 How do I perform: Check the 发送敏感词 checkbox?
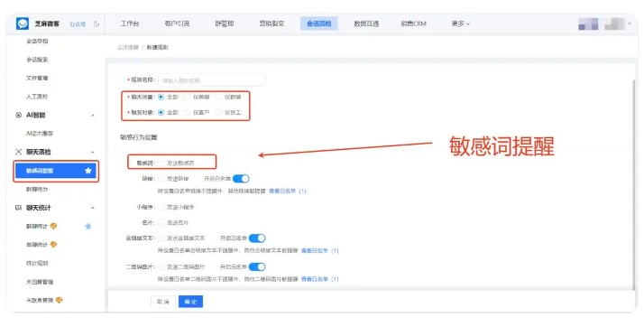pos(161,163)
